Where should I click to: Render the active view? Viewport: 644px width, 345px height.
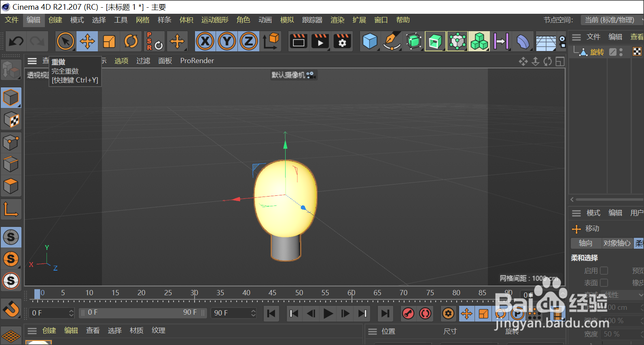[299, 41]
